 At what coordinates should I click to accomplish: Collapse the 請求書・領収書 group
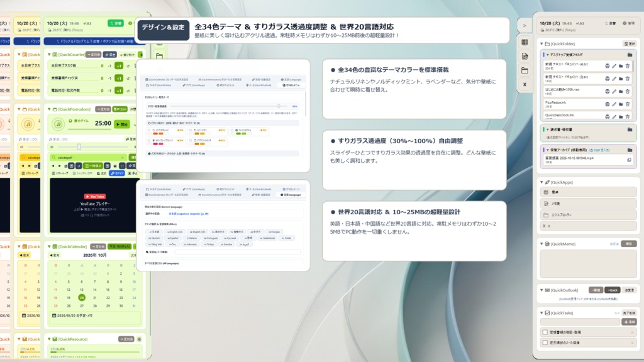pyautogui.click(x=548, y=129)
